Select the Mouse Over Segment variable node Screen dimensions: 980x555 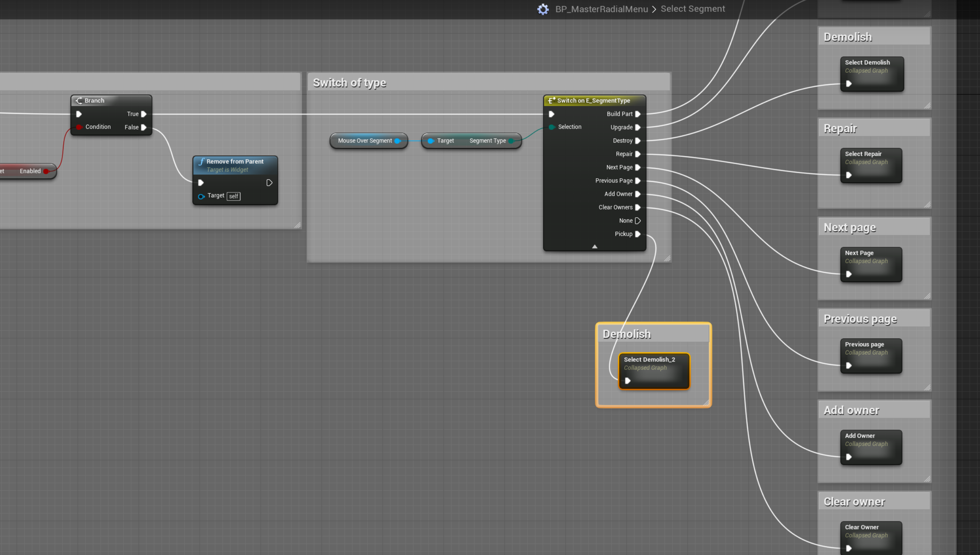click(x=364, y=141)
